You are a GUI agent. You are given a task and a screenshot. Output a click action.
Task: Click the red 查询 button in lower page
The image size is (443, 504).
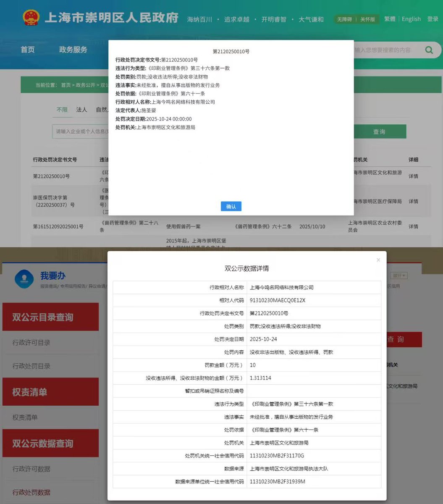click(x=404, y=339)
